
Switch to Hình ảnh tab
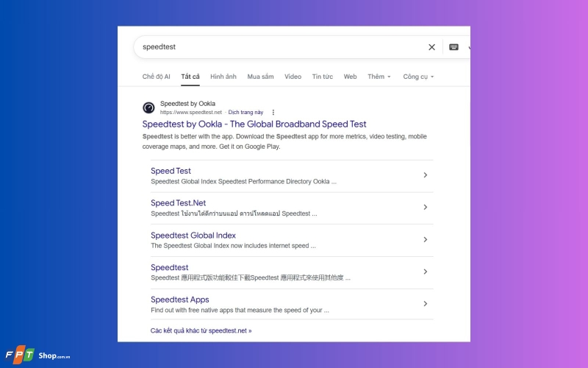pos(223,77)
